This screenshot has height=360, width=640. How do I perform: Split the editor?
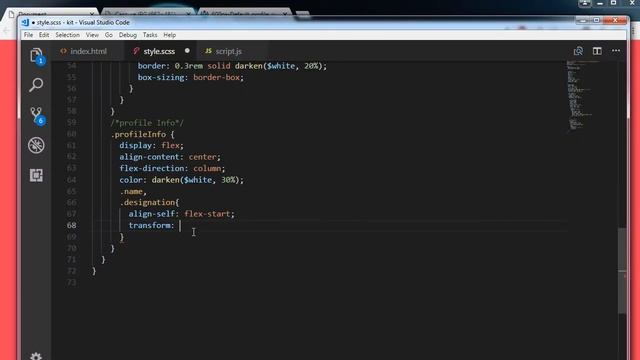(597, 51)
